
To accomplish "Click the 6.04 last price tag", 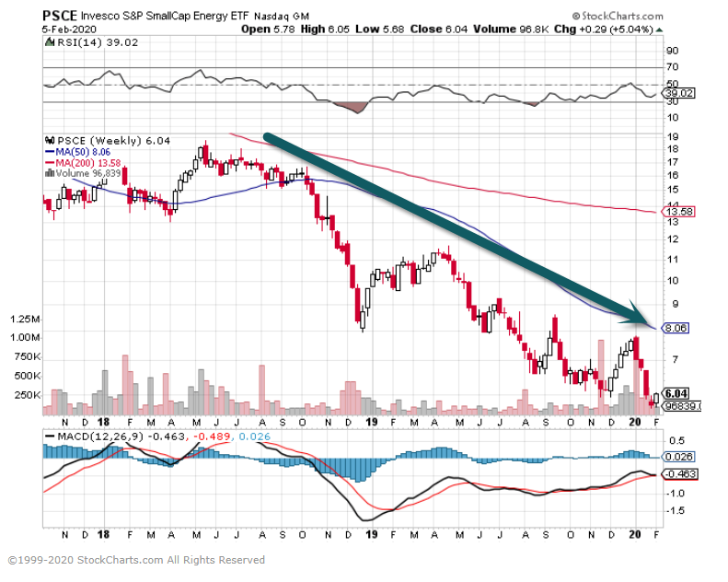I will pos(676,394).
